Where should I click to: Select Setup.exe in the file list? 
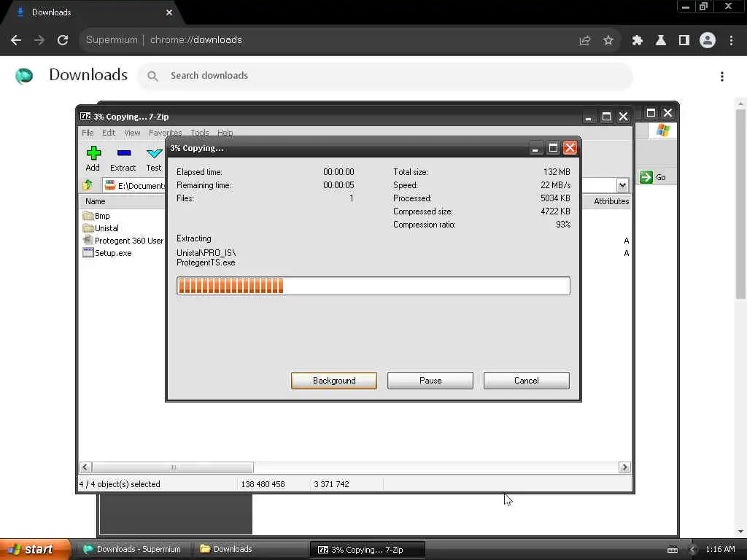[107, 253]
